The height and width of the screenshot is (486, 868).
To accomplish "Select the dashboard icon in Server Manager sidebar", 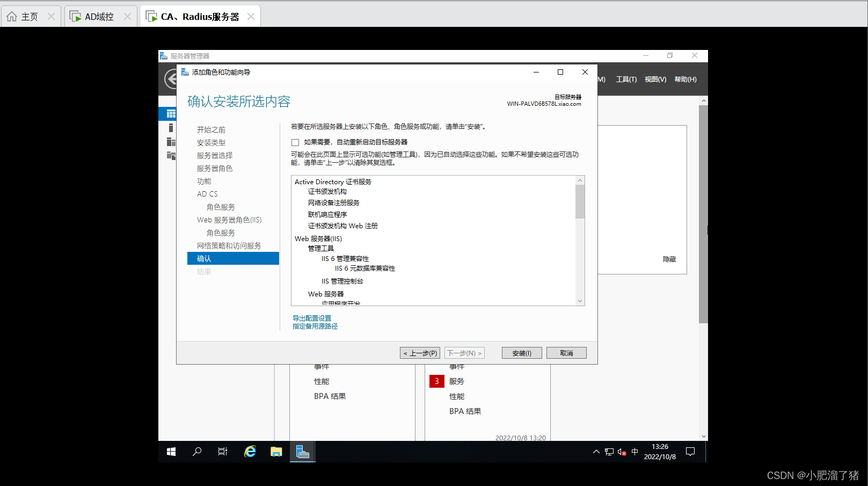I will point(171,114).
